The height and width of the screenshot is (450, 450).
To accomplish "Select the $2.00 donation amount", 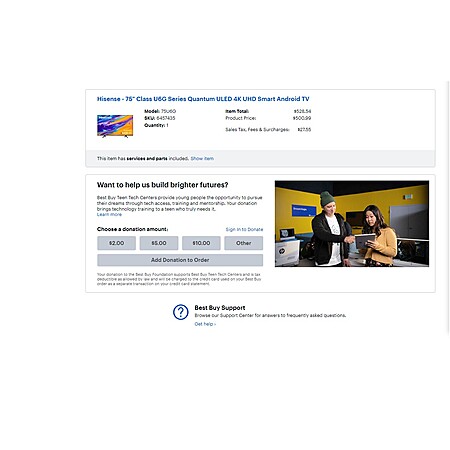I will 116,243.
